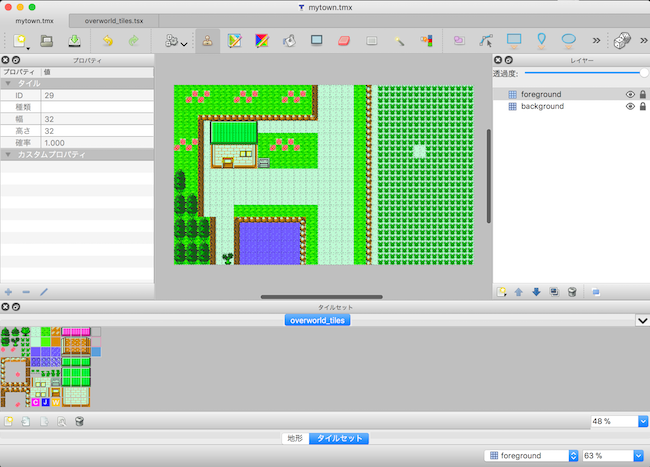650x467 pixels.
Task: Select the Rectangular Select tool
Action: pyautogui.click(x=372, y=41)
